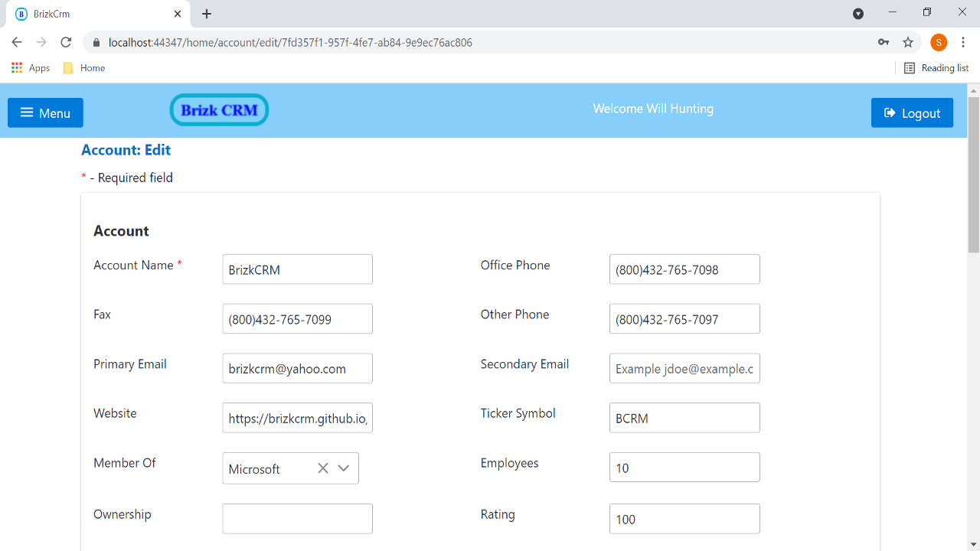Click the page vertical scrollbar thumb

point(974,174)
